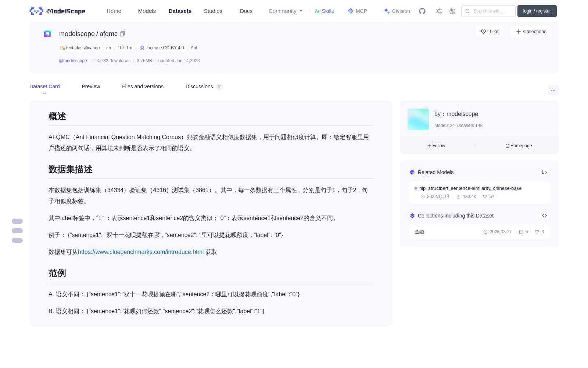Expand Collections Including this Dataset chevron

coord(544,216)
